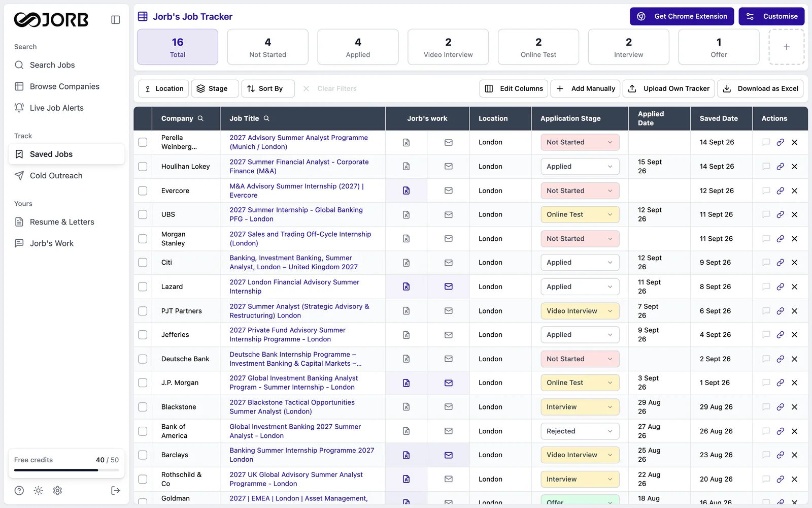The height and width of the screenshot is (508, 812).
Task: Expand Bank of America Rejected dropdown
Action: tap(580, 431)
